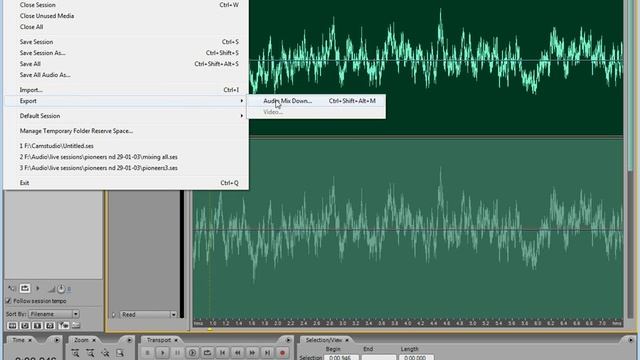Screen dimensions: 640x360
Task: Open the Zoom panel options arrow
Action: pyautogui.click(x=129, y=340)
